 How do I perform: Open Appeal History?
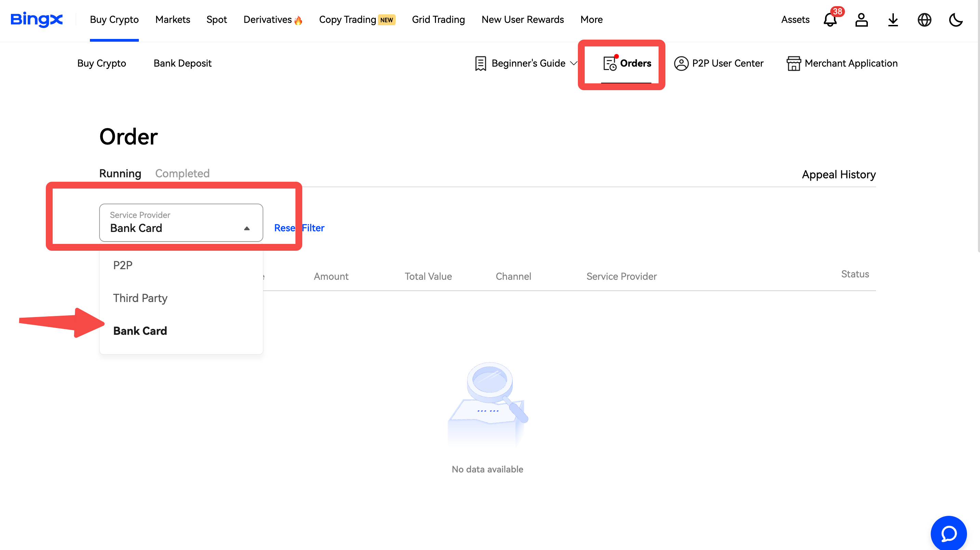coord(838,175)
